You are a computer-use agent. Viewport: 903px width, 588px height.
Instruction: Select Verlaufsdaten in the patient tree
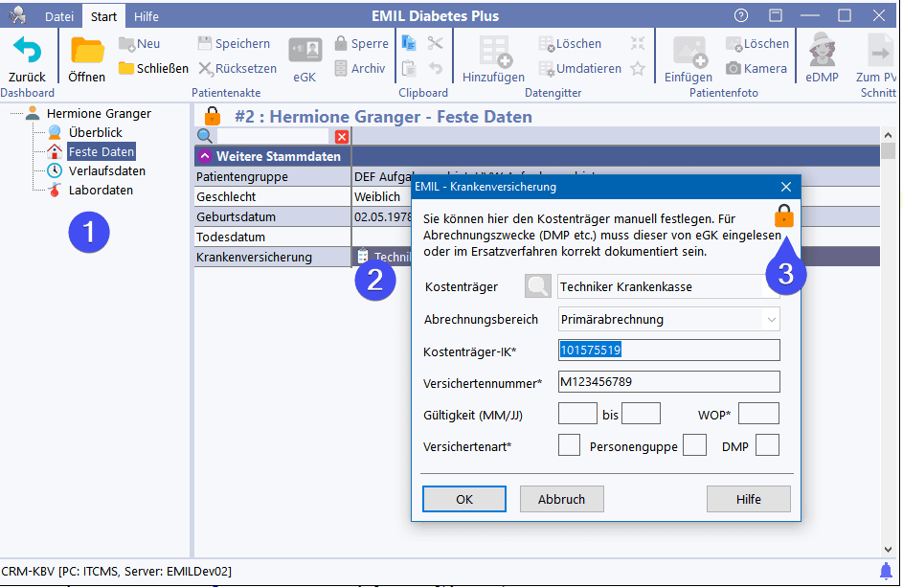(x=106, y=170)
